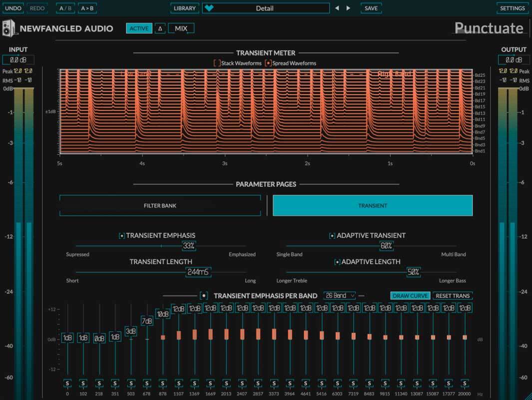This screenshot has height=400, width=532.
Task: Open the Detail preset dropdown
Action: coord(265,8)
